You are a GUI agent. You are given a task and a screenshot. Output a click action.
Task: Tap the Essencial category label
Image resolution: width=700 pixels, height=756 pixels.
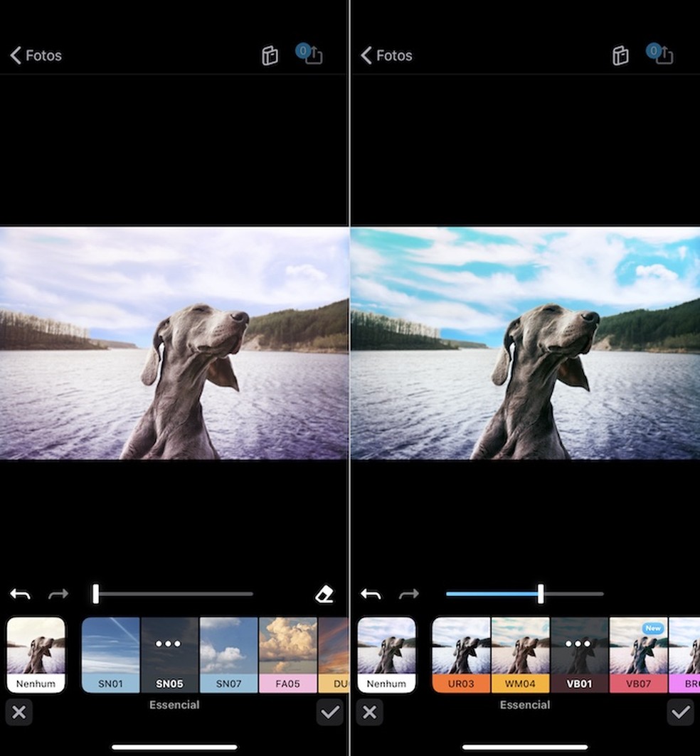click(x=174, y=705)
